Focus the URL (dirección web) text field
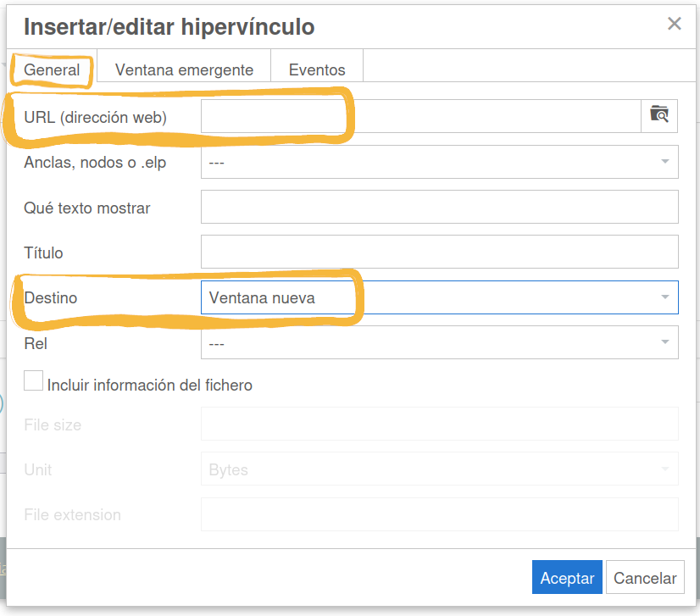This screenshot has height=616, width=700. (x=420, y=116)
